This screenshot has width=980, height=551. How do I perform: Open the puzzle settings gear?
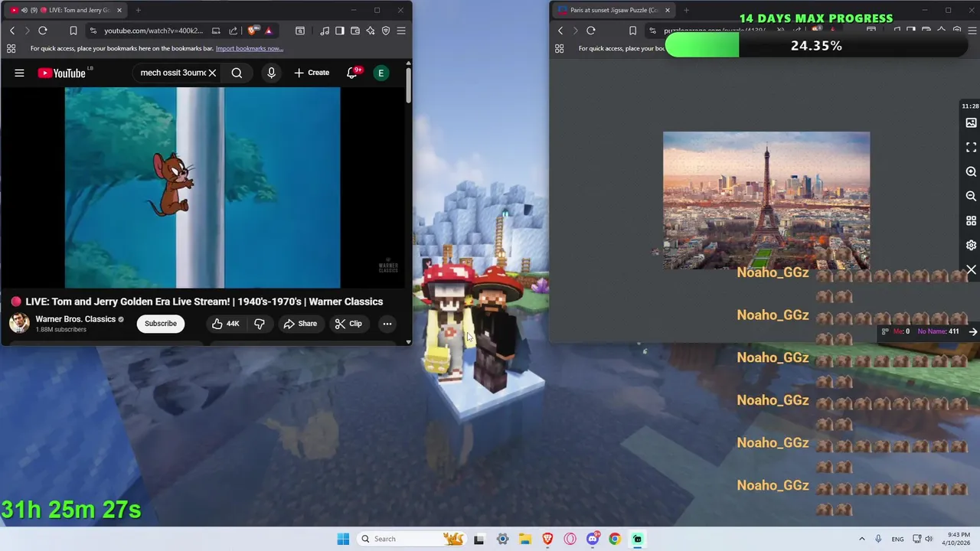[x=971, y=245]
